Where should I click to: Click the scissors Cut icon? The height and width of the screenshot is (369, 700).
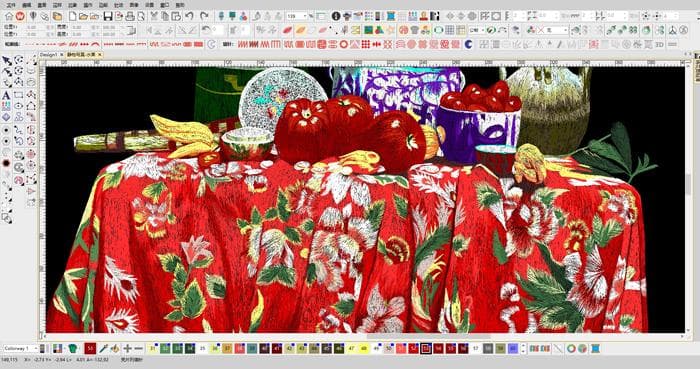[x=154, y=17]
